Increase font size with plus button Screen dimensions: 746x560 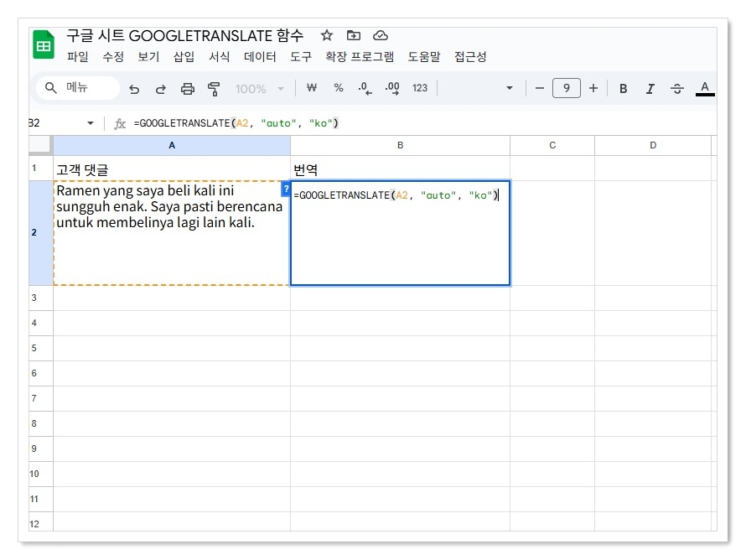pos(593,88)
